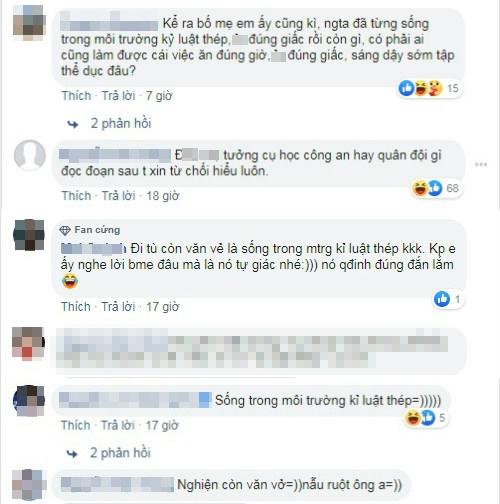
Task: Open the 68 reactions count
Action: pos(452,188)
